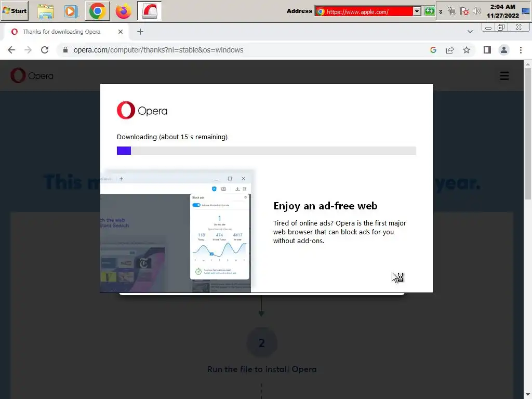The image size is (532, 399).
Task: Open the media player taskbar icon
Action: (x=71, y=11)
